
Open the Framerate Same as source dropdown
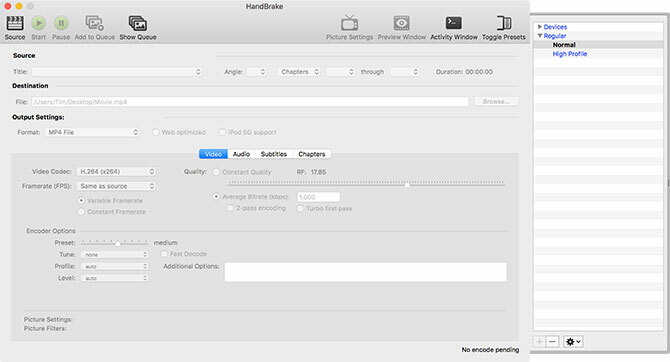click(x=116, y=186)
